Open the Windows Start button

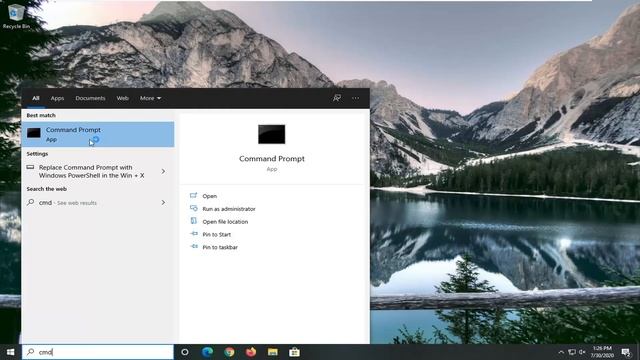pyautogui.click(x=11, y=352)
